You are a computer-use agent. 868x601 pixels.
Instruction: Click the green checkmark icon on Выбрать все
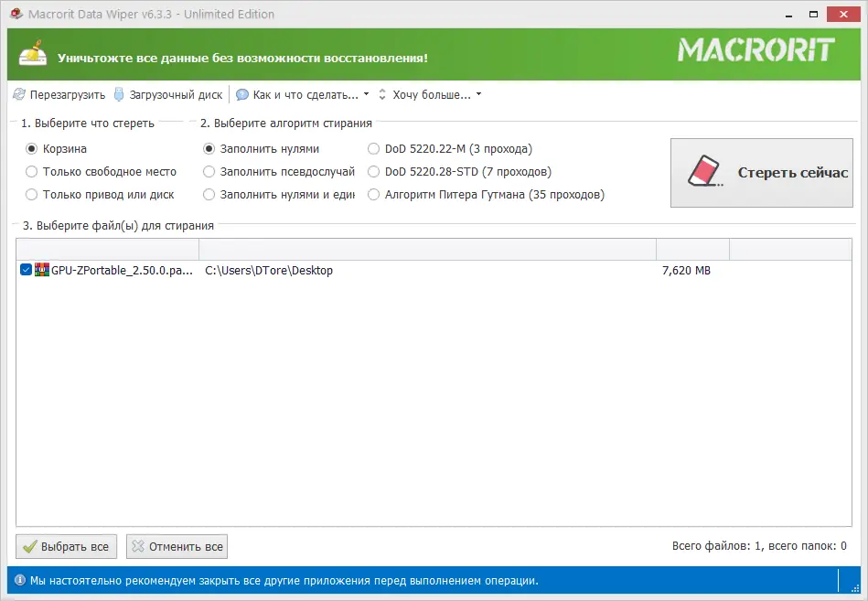(x=30, y=547)
